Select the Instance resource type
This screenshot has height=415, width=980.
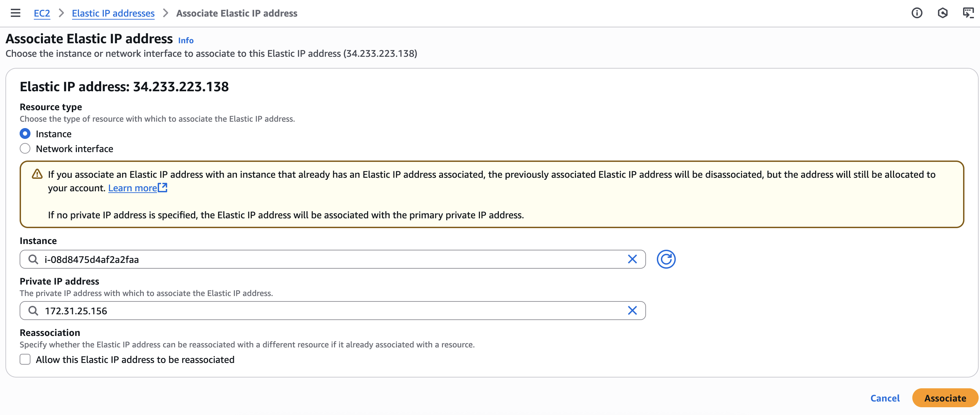tap(25, 134)
